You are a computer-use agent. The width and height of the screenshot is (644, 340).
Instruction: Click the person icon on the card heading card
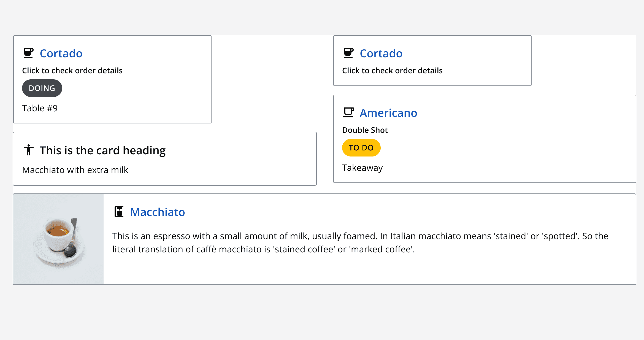[29, 150]
